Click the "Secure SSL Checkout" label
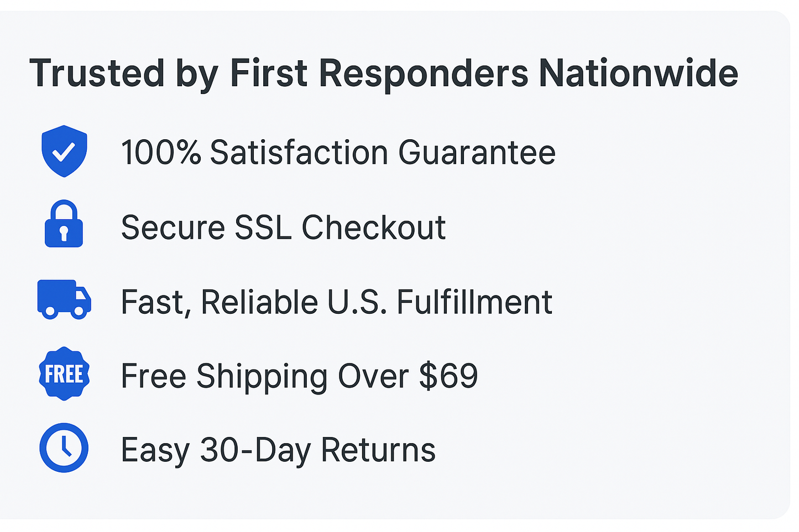 tap(283, 227)
